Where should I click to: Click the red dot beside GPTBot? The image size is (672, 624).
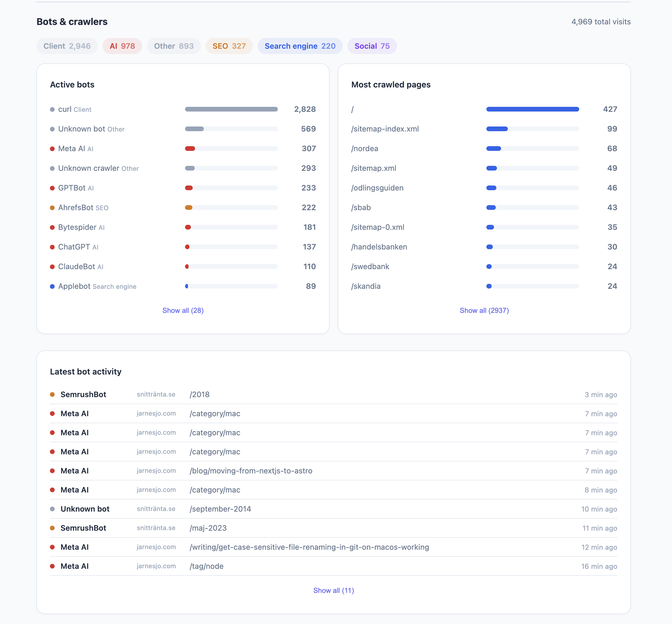click(52, 188)
